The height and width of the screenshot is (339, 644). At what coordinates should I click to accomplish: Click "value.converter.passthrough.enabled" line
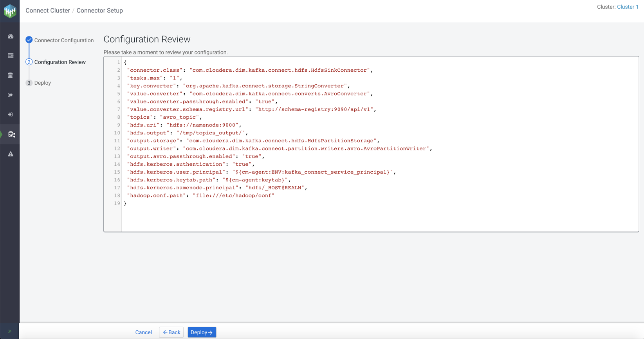click(202, 102)
